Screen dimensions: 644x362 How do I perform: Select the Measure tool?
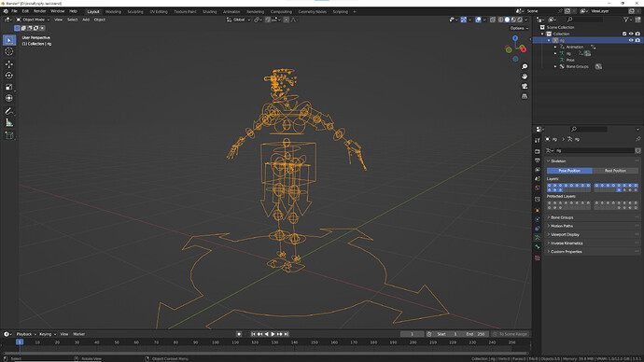coord(9,122)
